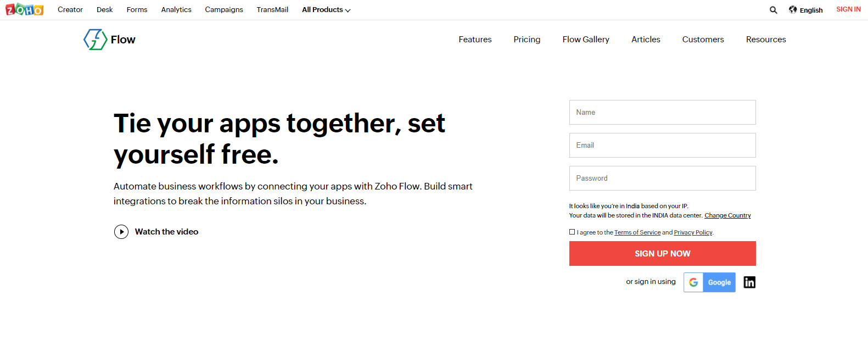
Task: Click the SIGN IN link
Action: [848, 9]
